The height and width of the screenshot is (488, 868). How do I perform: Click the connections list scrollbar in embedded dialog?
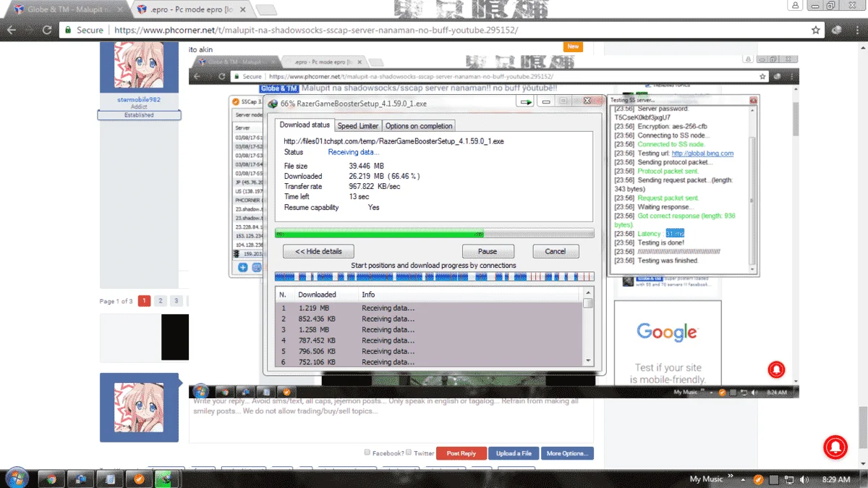click(588, 327)
